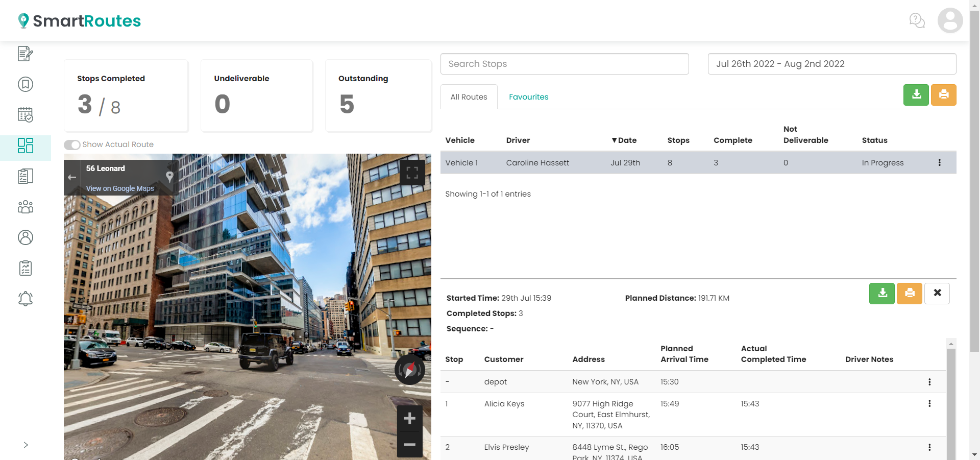980x460 pixels.
Task: Open the notifications bell in the sidebar
Action: pyautogui.click(x=26, y=298)
